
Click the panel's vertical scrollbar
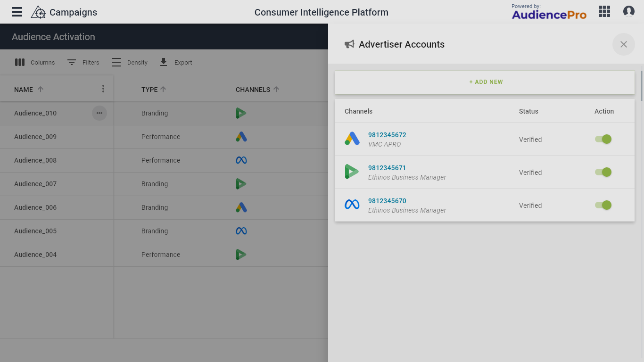click(x=641, y=85)
